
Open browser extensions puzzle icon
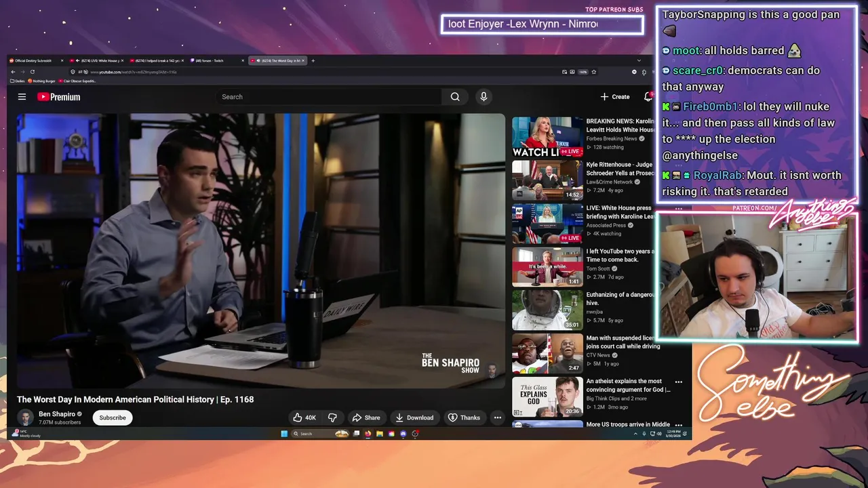(x=643, y=71)
